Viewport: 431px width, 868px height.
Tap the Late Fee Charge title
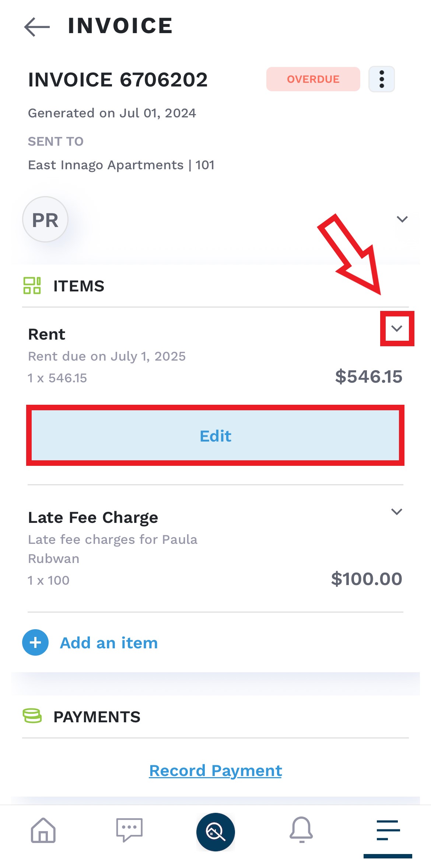[93, 518]
